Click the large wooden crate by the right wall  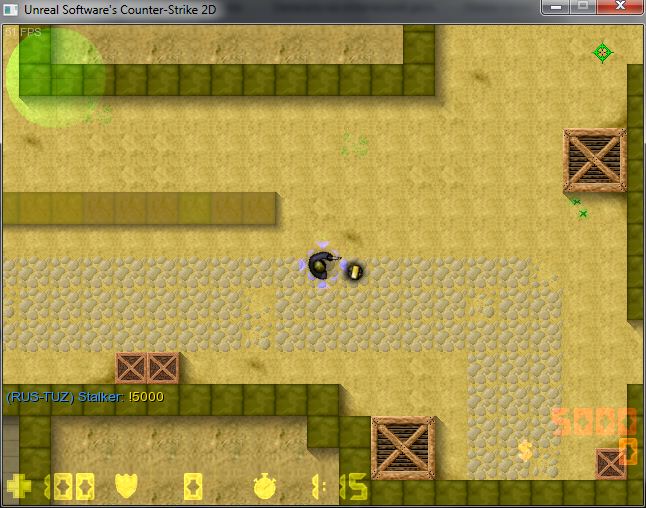(x=595, y=160)
